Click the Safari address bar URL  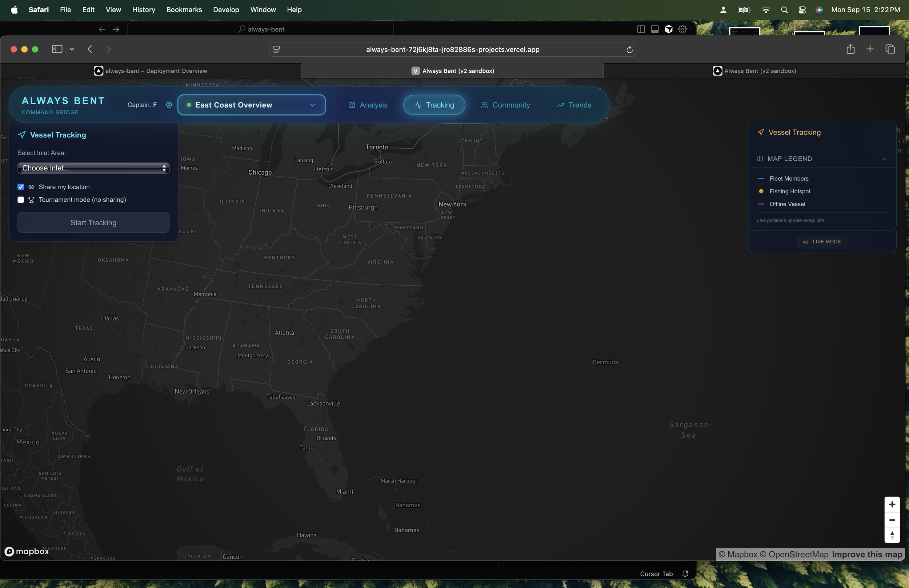[x=452, y=50]
